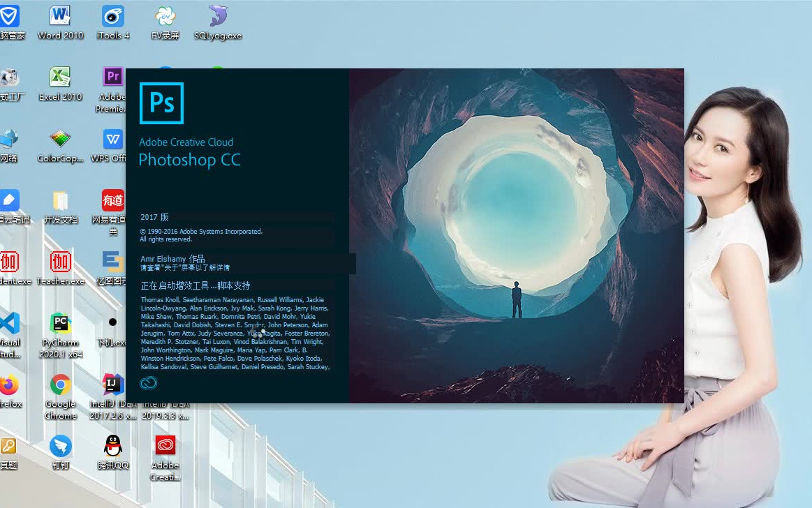
Task: Click the IntelliJ IDEA 2019.3.3 icon label
Action: pyautogui.click(x=165, y=410)
